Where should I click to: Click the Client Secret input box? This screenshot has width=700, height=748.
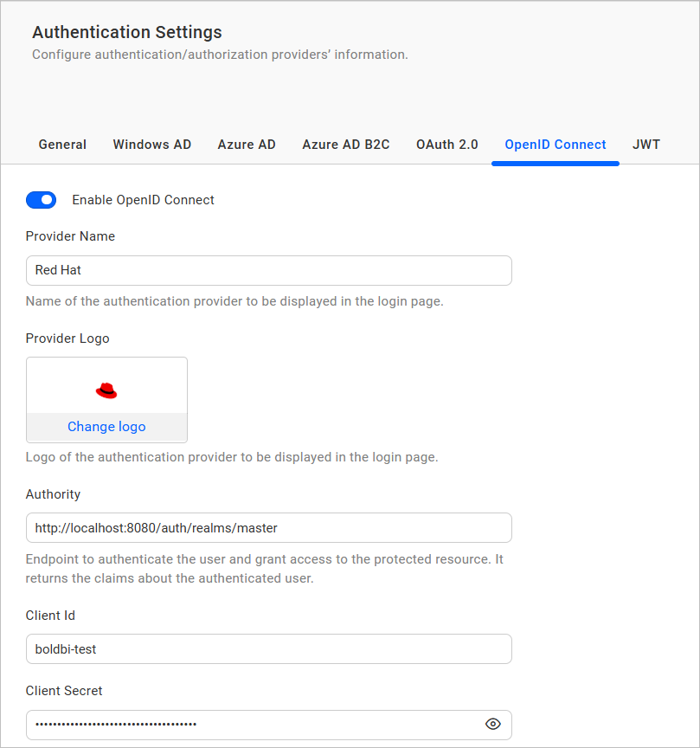260,725
